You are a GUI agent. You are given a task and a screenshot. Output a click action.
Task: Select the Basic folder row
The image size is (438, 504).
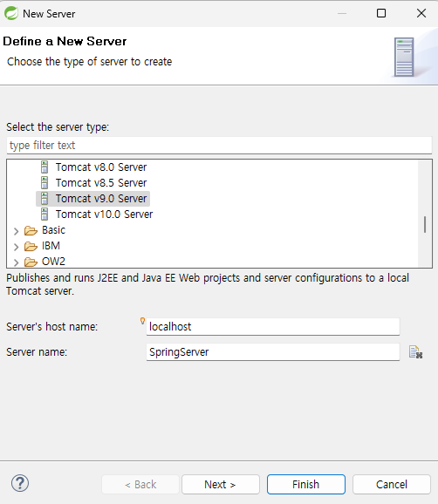(53, 230)
